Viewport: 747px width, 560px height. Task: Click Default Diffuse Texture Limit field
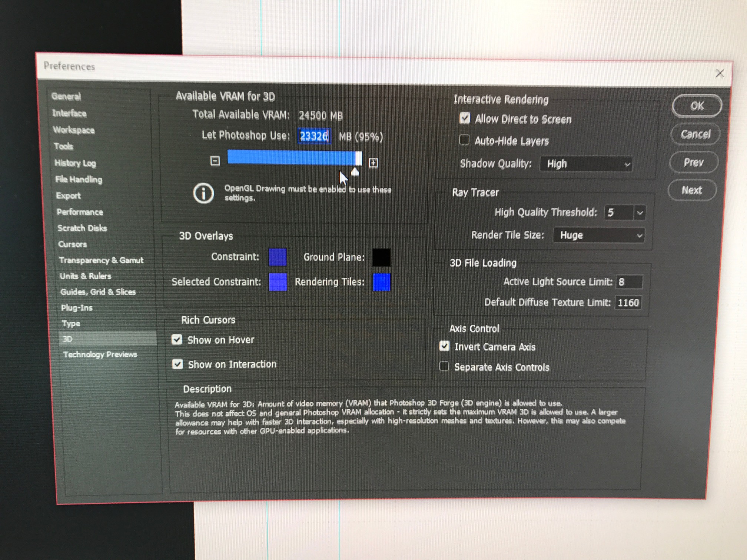click(628, 303)
